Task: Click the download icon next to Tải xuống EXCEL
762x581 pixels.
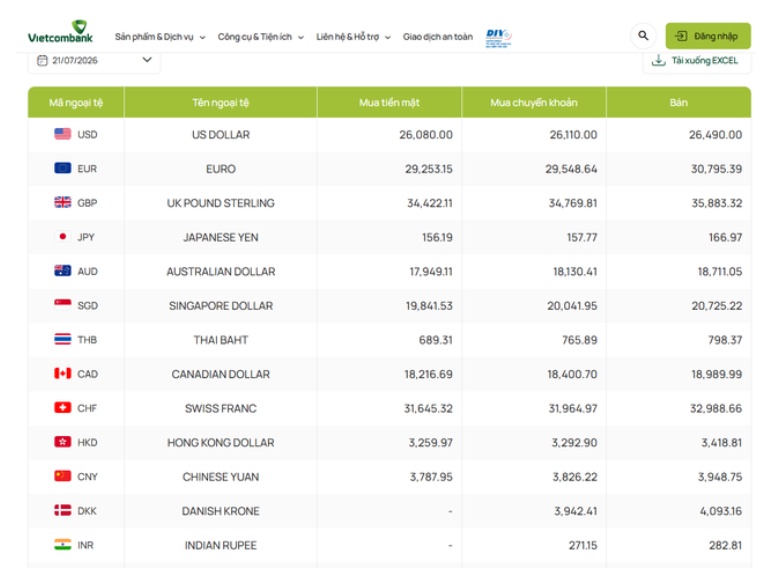Action: (x=658, y=60)
